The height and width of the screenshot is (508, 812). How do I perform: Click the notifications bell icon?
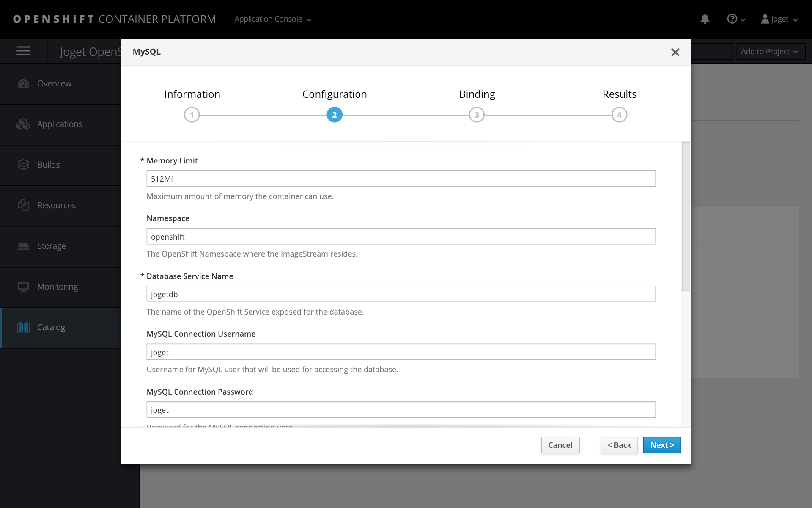coord(705,19)
